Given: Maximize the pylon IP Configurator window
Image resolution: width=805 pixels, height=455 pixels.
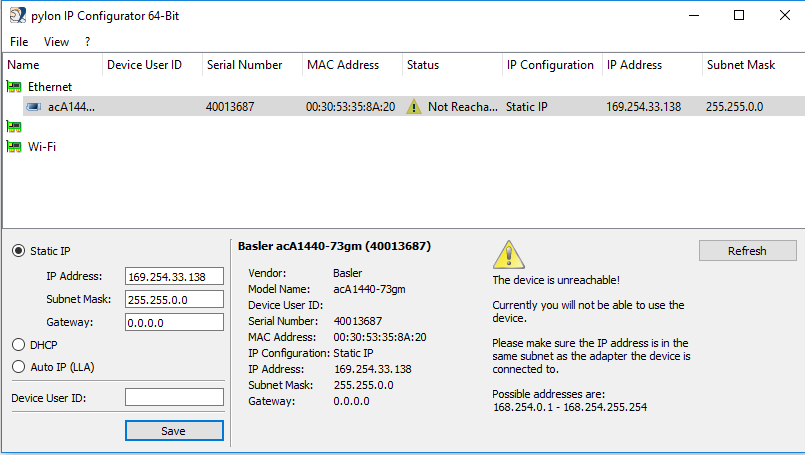Looking at the screenshot, I should pyautogui.click(x=739, y=15).
